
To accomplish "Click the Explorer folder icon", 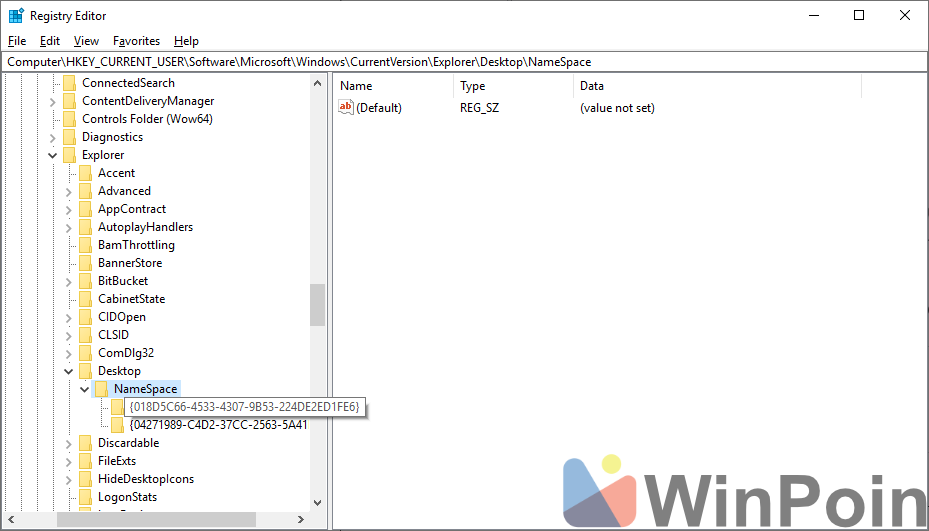I will 69,155.
